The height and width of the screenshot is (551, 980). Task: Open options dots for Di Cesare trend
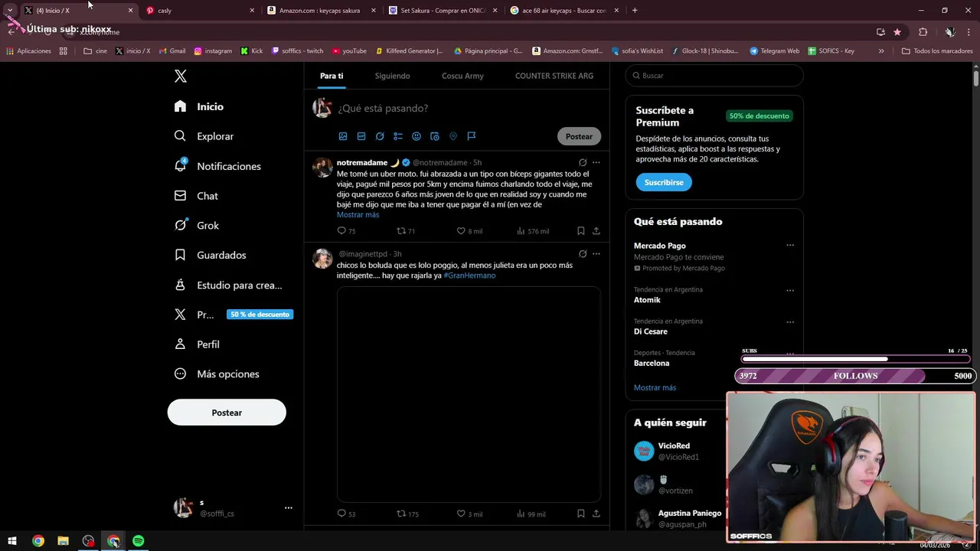pos(790,322)
